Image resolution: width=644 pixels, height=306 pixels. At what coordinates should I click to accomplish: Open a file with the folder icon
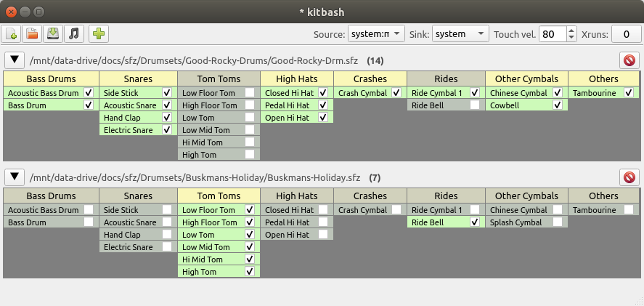pyautogui.click(x=32, y=34)
